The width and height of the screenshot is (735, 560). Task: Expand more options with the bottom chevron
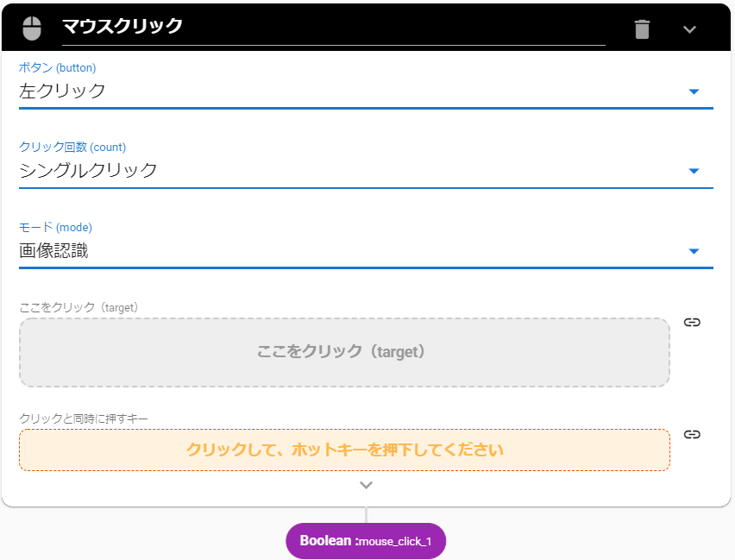click(x=367, y=485)
